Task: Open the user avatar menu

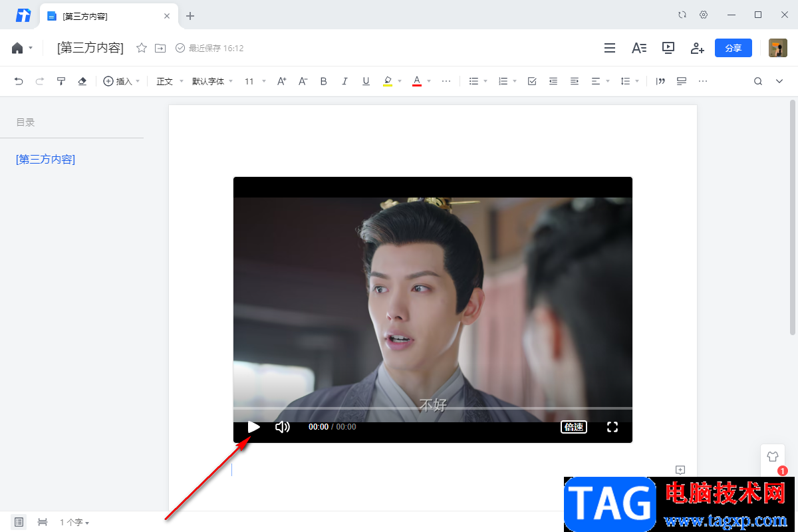Action: pyautogui.click(x=778, y=48)
